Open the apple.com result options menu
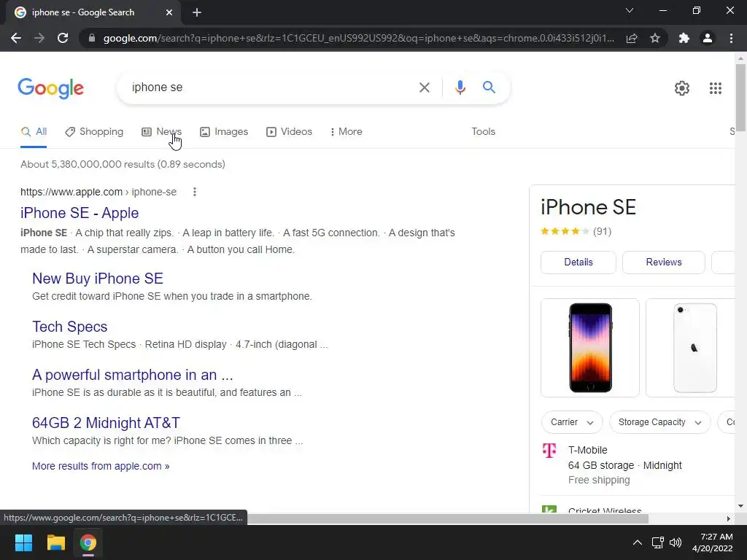 coord(194,192)
